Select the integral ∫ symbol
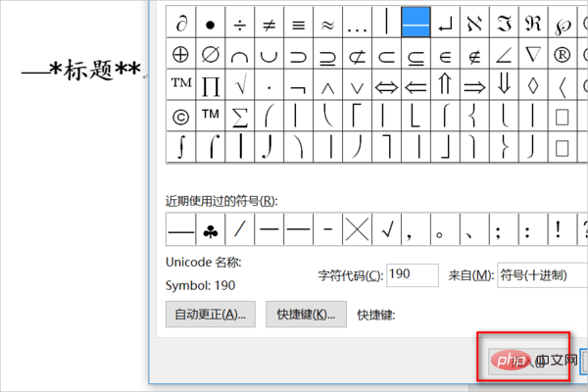 point(180,148)
